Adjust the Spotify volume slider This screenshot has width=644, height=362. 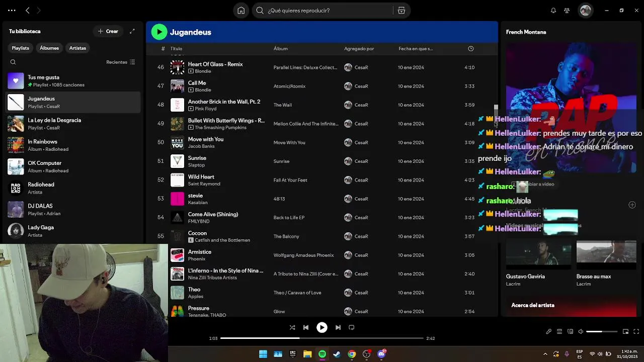click(602, 331)
